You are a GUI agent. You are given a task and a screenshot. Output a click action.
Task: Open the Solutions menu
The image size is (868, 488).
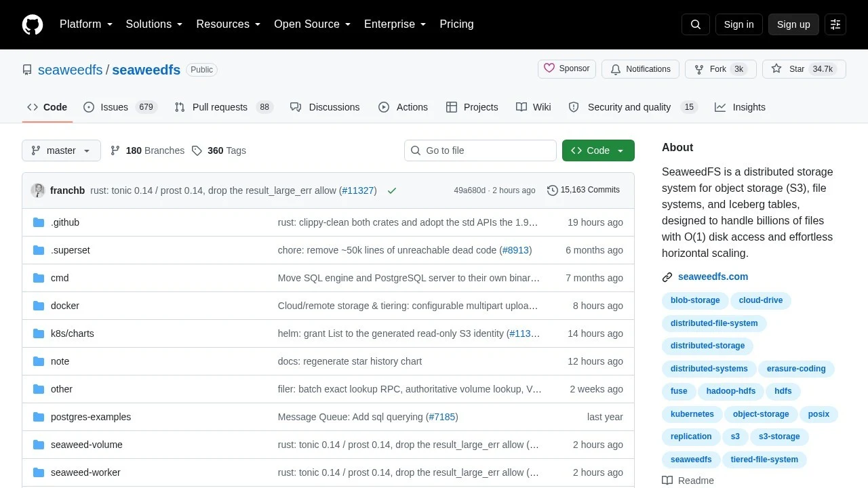pos(155,24)
